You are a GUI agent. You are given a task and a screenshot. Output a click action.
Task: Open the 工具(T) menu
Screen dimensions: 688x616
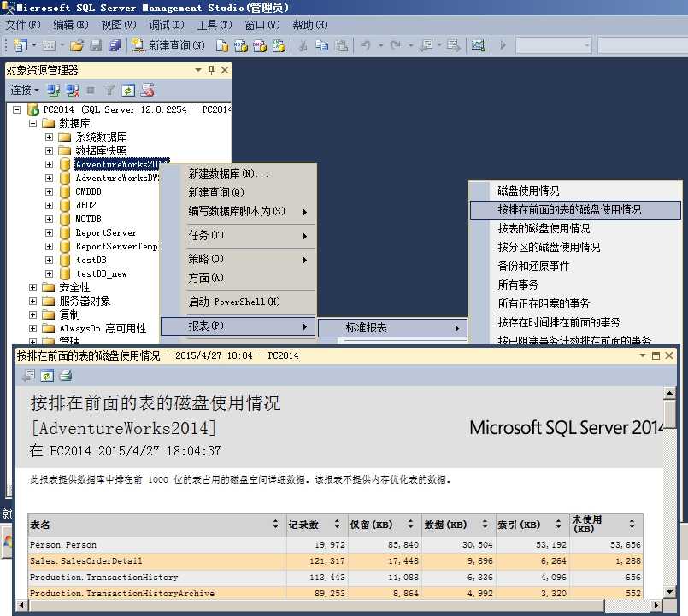click(x=215, y=25)
